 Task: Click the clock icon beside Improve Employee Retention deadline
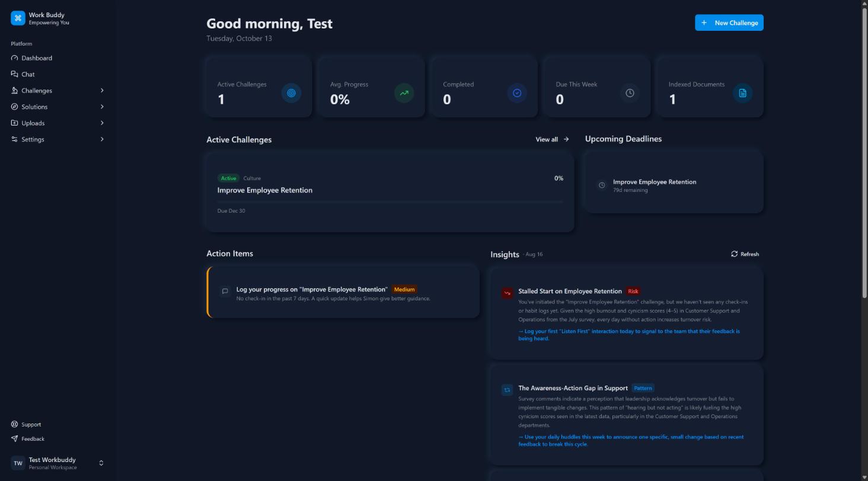pos(602,185)
